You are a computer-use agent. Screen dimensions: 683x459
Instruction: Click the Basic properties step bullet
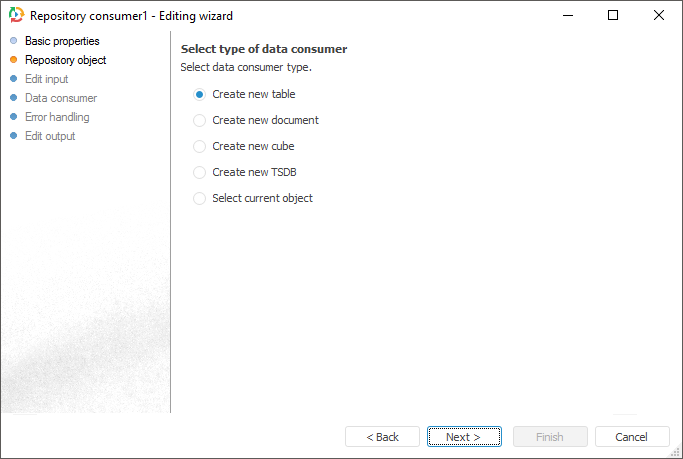14,41
